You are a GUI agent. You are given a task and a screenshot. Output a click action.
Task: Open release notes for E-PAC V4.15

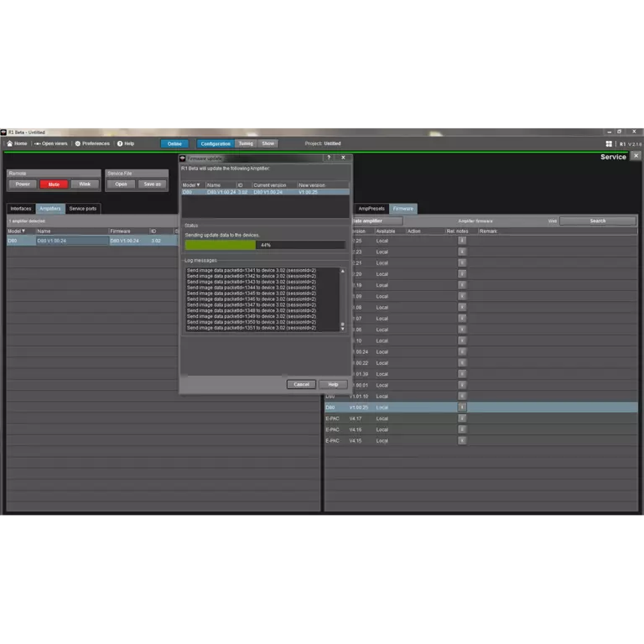tap(462, 440)
